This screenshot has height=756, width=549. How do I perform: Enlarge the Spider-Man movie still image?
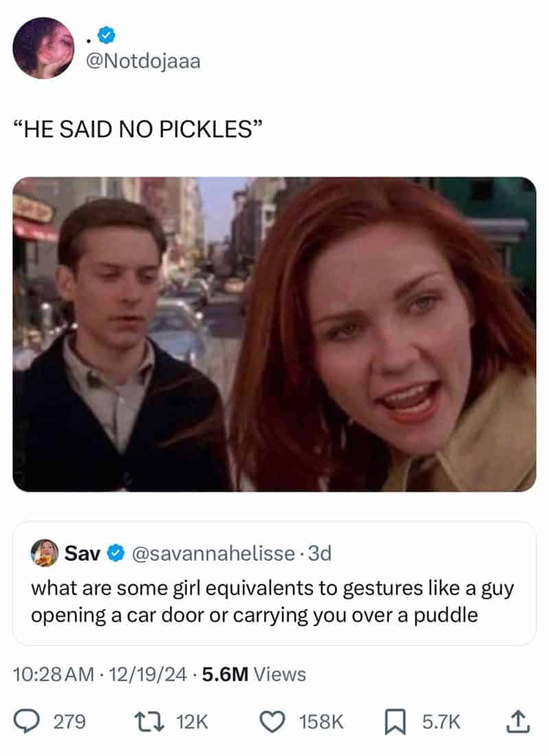[x=274, y=334]
